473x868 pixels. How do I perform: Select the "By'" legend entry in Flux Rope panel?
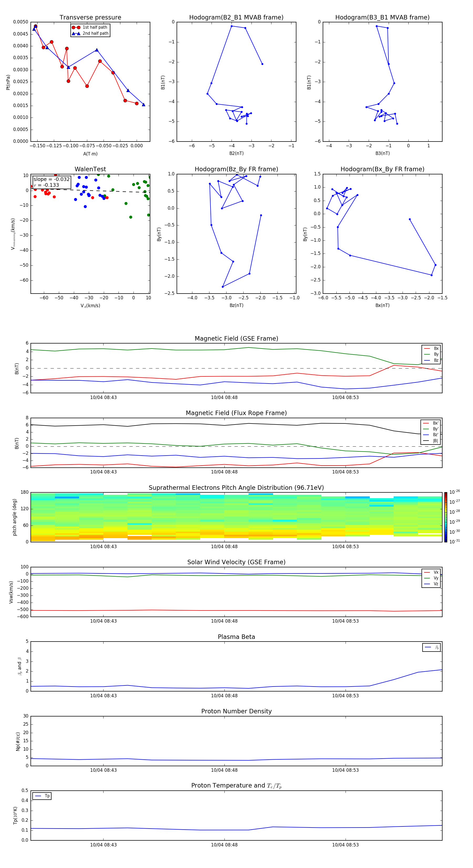pyautogui.click(x=431, y=429)
